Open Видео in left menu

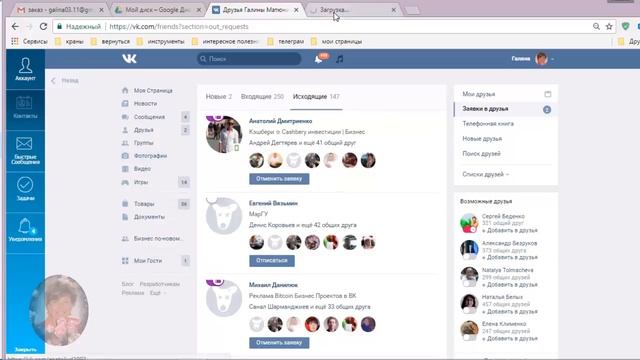tap(142, 169)
